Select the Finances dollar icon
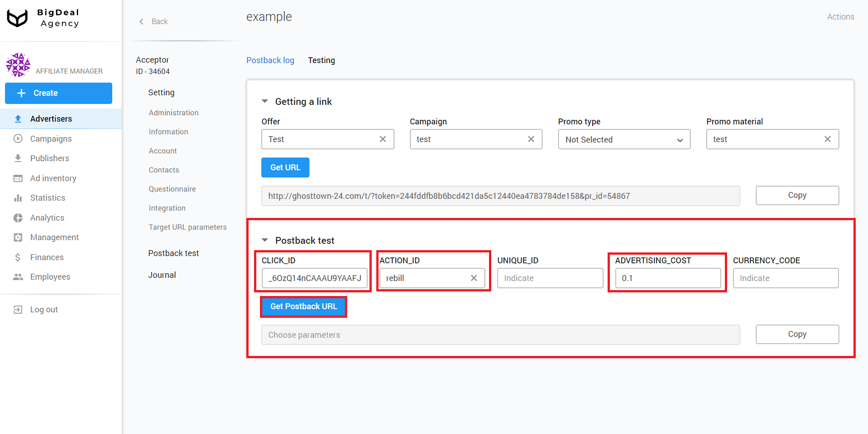The height and width of the screenshot is (434, 868). pyautogui.click(x=18, y=257)
